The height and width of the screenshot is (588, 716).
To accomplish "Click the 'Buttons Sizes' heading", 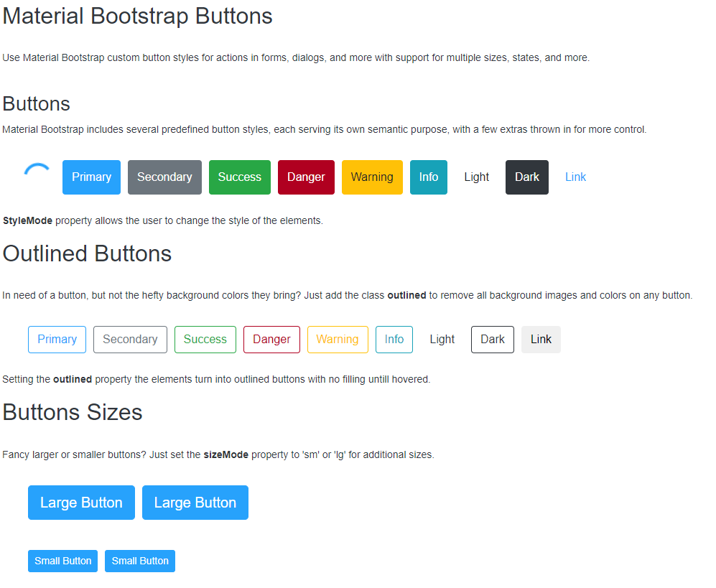I will click(x=72, y=412).
